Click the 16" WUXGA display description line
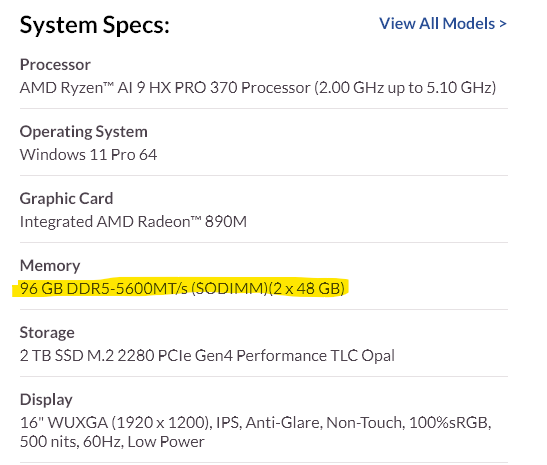Image resolution: width=547 pixels, height=465 pixels. 255,423
